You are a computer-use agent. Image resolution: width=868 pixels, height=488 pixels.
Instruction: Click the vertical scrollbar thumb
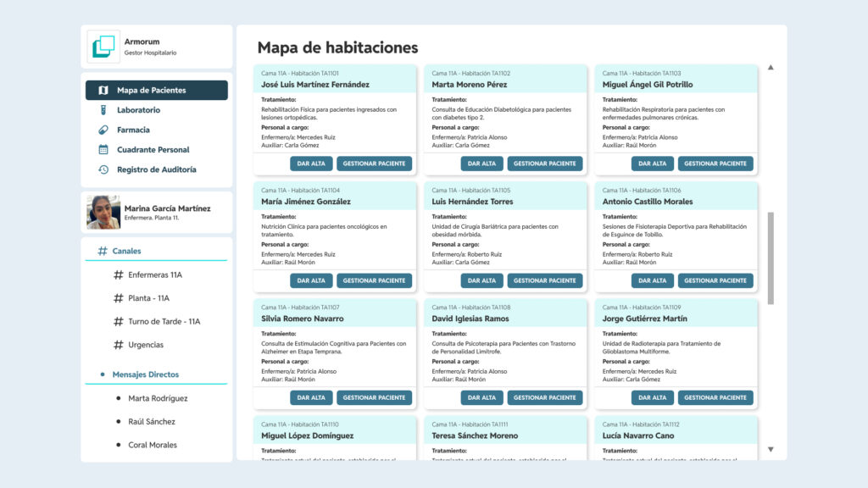pos(771,258)
